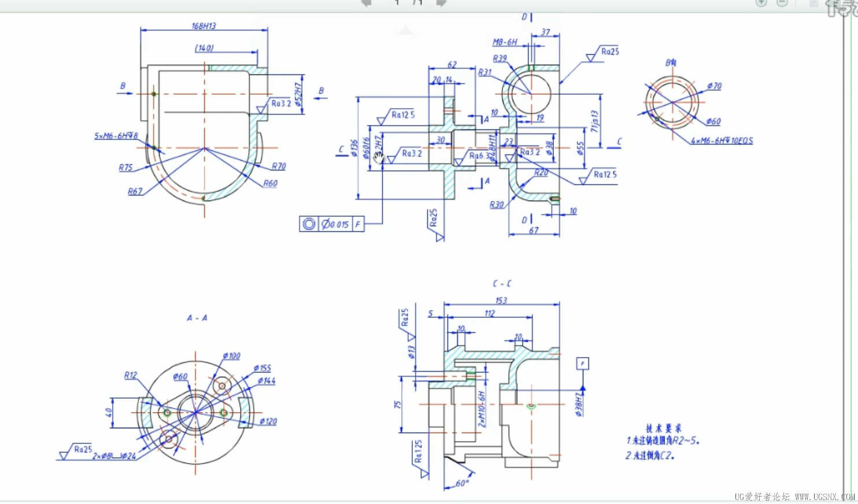858x504 pixels.
Task: Click the R75 radius label
Action: click(x=125, y=168)
